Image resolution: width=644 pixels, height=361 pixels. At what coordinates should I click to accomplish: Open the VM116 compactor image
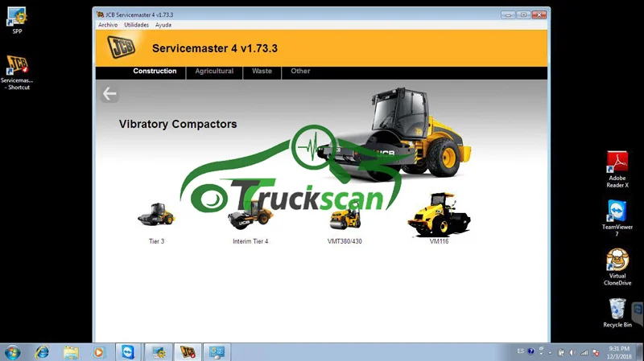[439, 215]
